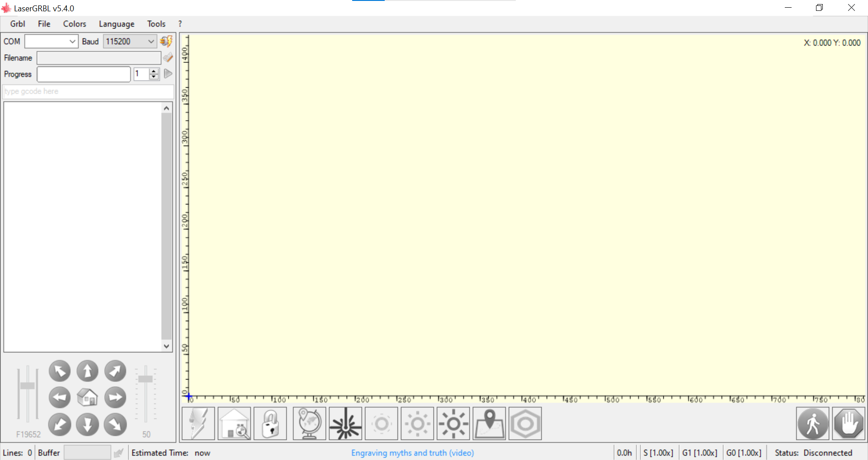The image size is (868, 460).
Task: Click the padlock unlock button
Action: point(270,423)
